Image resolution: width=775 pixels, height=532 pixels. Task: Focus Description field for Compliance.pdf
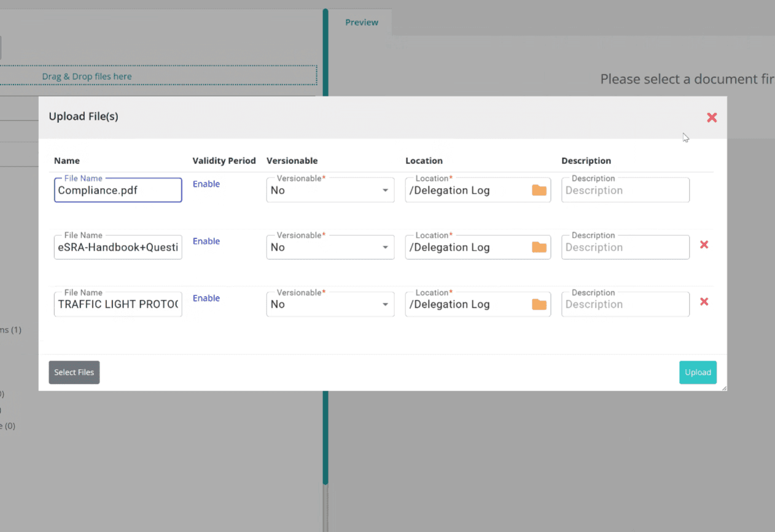[625, 190]
